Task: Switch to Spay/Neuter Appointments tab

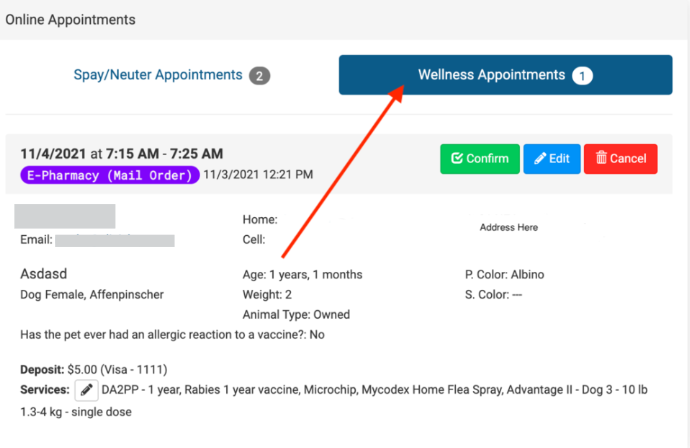Action: (158, 75)
